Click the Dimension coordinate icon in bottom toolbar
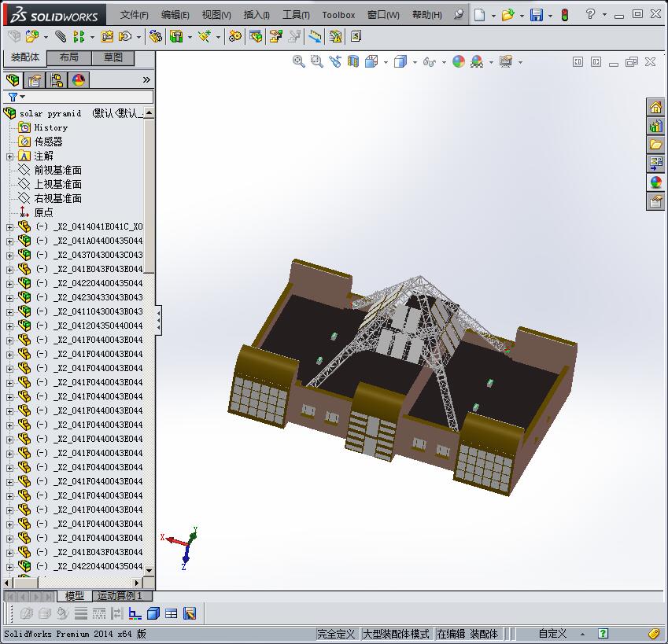The width and height of the screenshot is (668, 644). click(135, 613)
